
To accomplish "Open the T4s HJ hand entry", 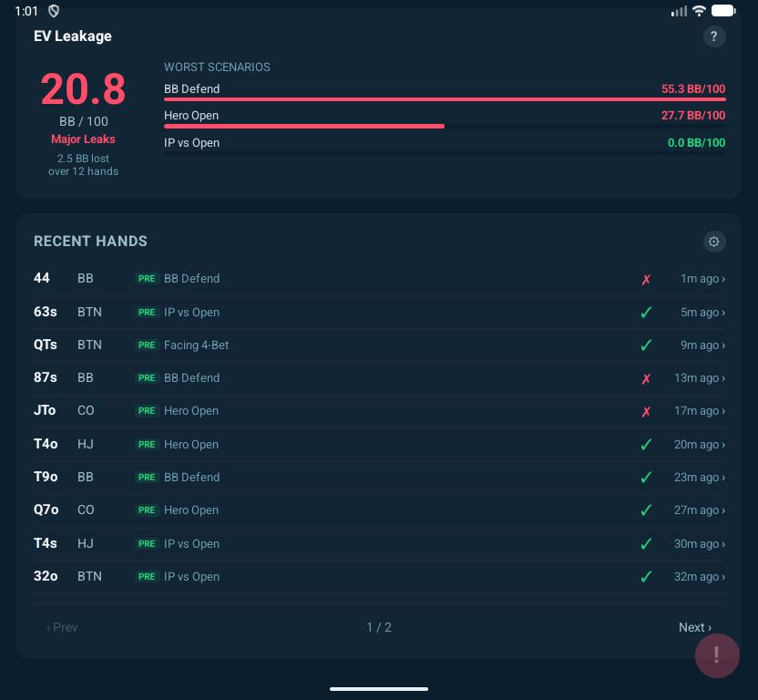I will (364, 544).
